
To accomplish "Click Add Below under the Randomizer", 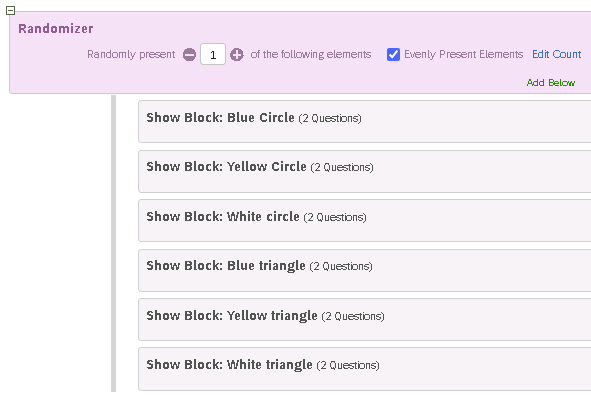I will (551, 83).
